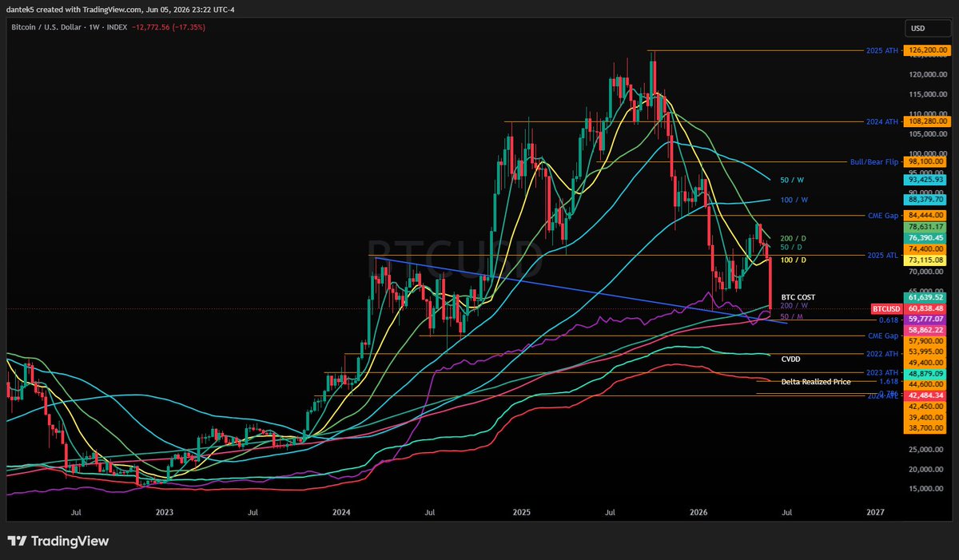Click the 57,900.00 price tag

tap(926, 340)
